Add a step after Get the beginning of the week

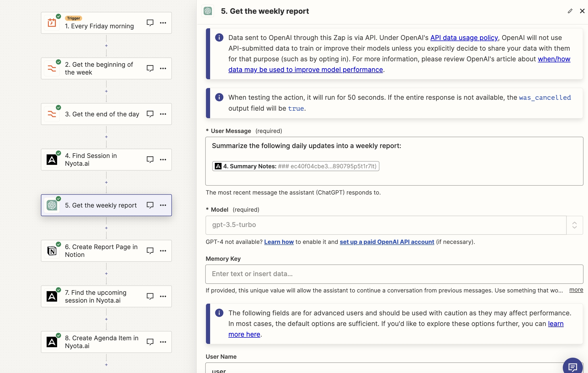(x=106, y=91)
